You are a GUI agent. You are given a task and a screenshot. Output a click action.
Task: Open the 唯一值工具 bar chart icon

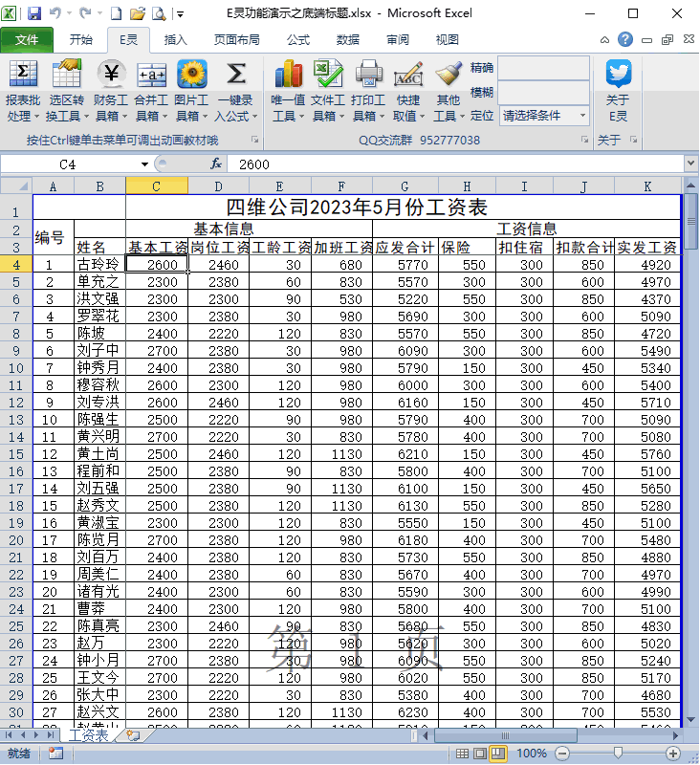(289, 75)
